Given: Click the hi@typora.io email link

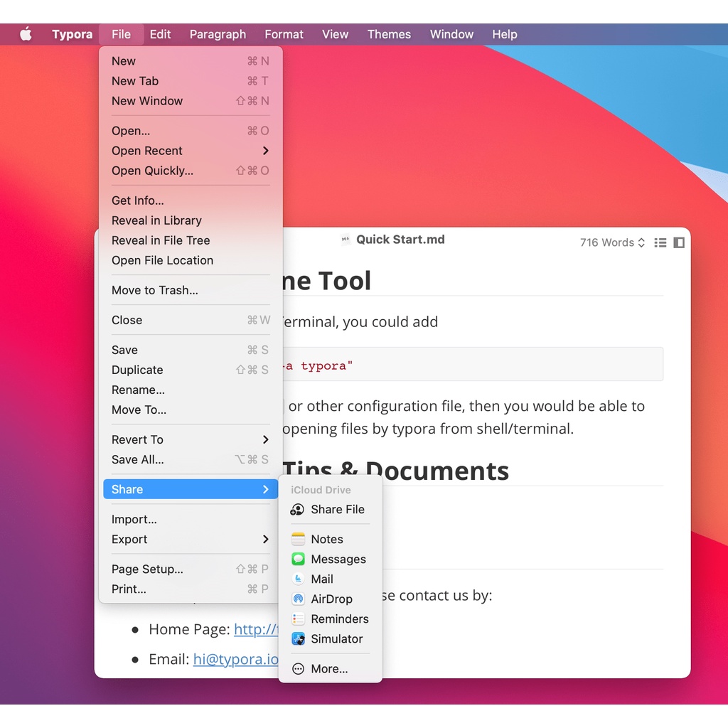Looking at the screenshot, I should click(x=235, y=659).
